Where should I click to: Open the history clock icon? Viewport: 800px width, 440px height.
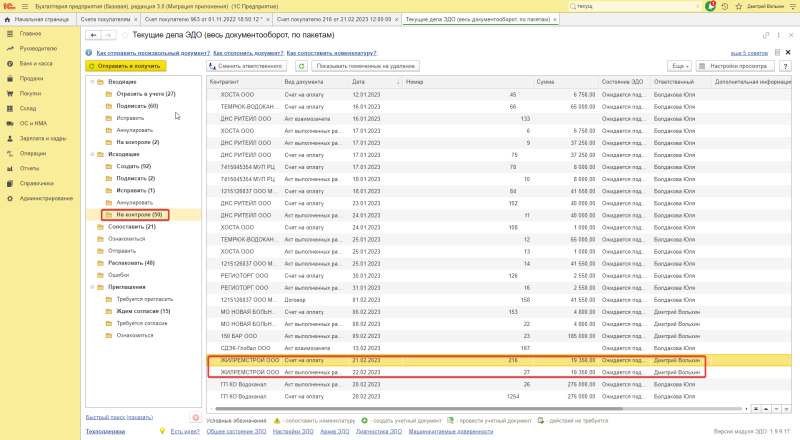point(724,6)
